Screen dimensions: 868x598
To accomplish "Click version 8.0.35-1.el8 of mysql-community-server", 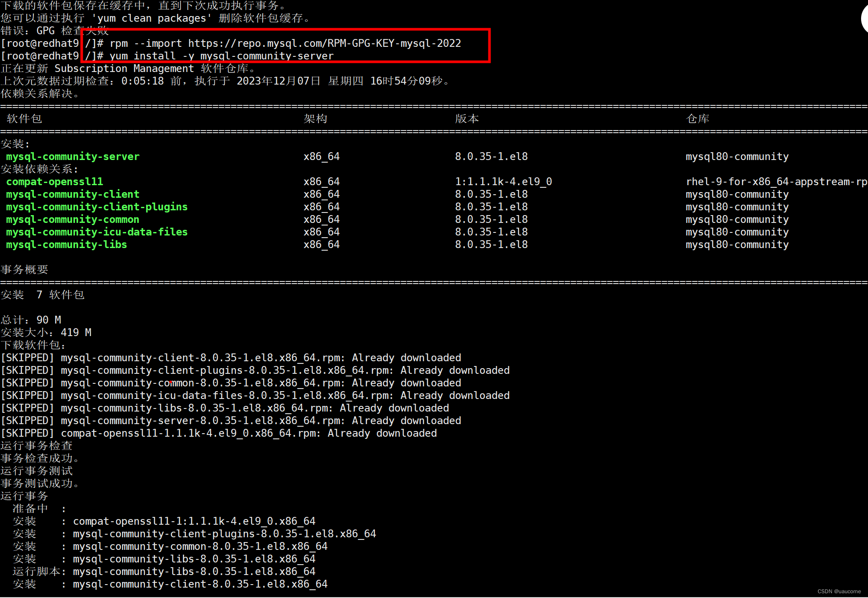I will pyautogui.click(x=491, y=157).
